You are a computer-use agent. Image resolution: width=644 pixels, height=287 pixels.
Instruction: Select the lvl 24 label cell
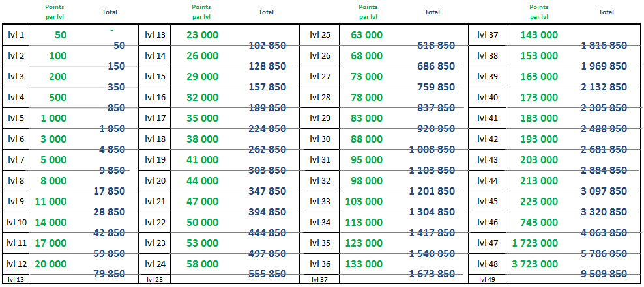pos(155,264)
